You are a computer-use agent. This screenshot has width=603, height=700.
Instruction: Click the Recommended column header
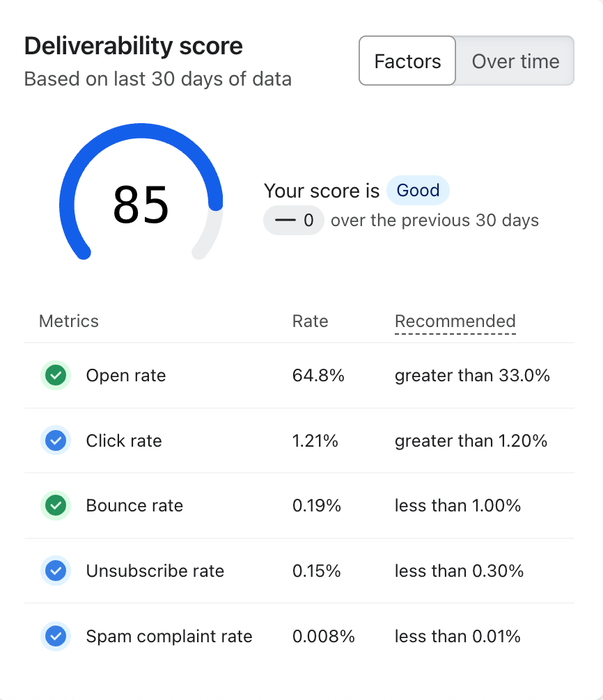[x=455, y=321]
